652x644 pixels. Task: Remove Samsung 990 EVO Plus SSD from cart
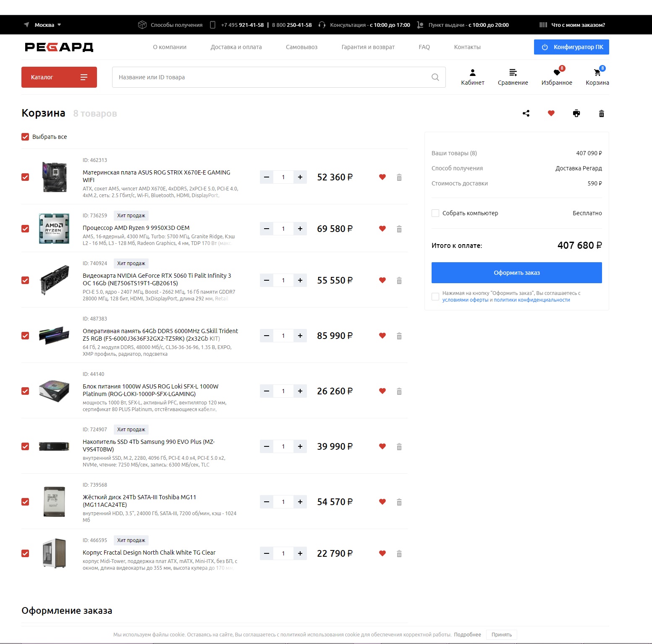coord(399,447)
